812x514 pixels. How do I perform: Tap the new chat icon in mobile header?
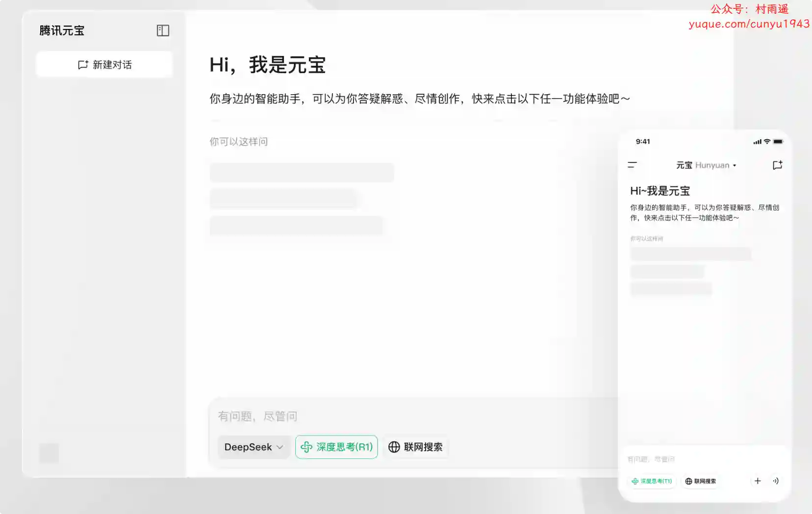(x=777, y=165)
